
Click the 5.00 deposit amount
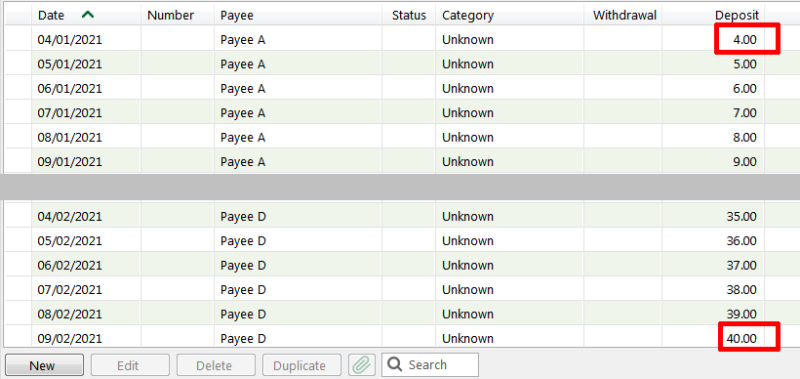click(745, 64)
